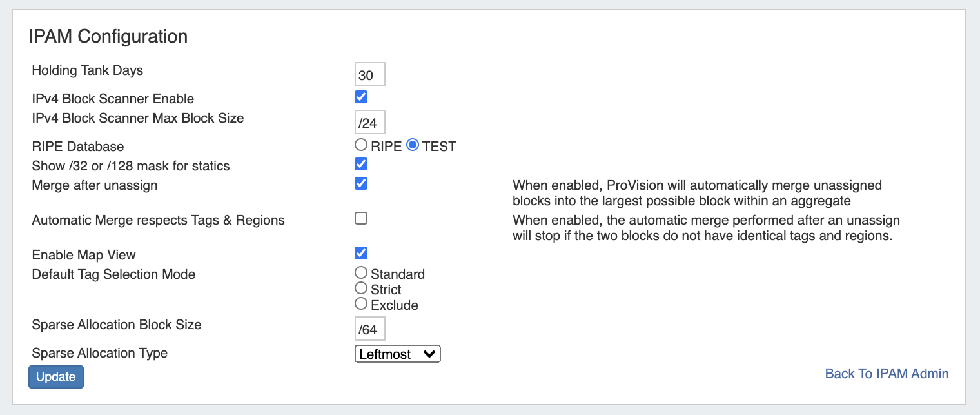The width and height of the screenshot is (980, 415).
Task: Uncheck Show /32 or /128 mask checkbox
Action: point(361,164)
